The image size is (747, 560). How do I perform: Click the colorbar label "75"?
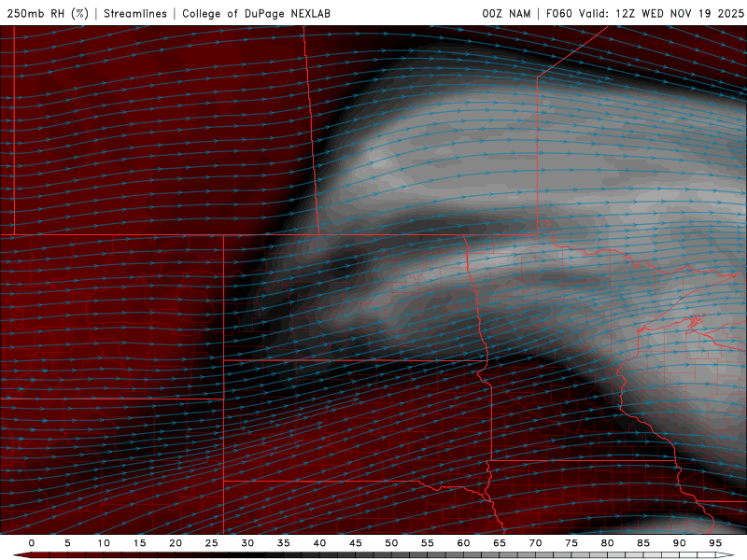point(571,543)
